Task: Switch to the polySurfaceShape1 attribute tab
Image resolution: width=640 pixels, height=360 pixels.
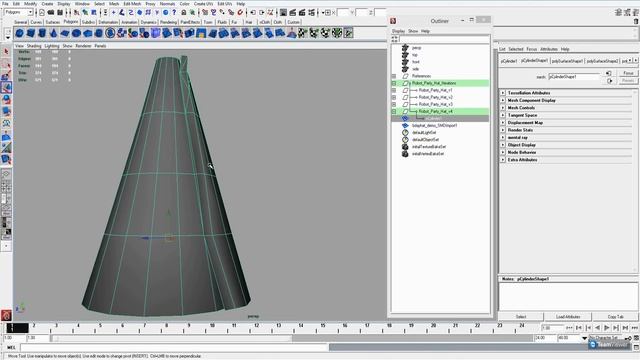Action: point(567,61)
